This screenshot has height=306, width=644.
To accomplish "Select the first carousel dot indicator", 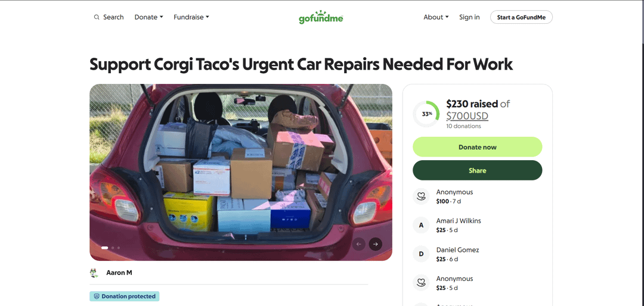I will pos(105,248).
